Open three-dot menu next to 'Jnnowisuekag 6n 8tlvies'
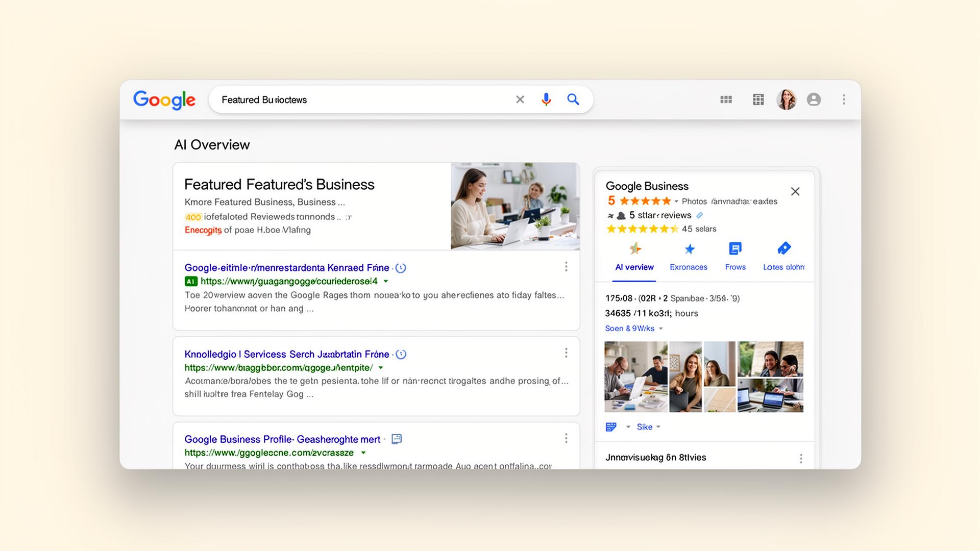The height and width of the screenshot is (551, 980). click(801, 459)
